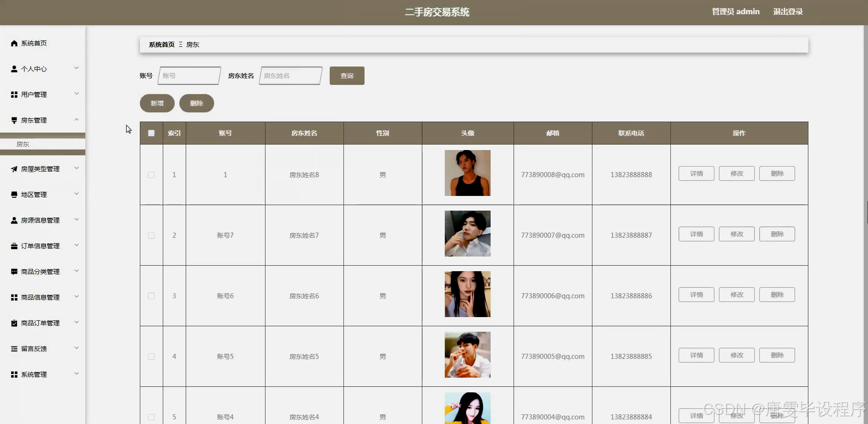Click 删除 for 房东姓名6
This screenshot has height=424, width=868.
(x=777, y=295)
